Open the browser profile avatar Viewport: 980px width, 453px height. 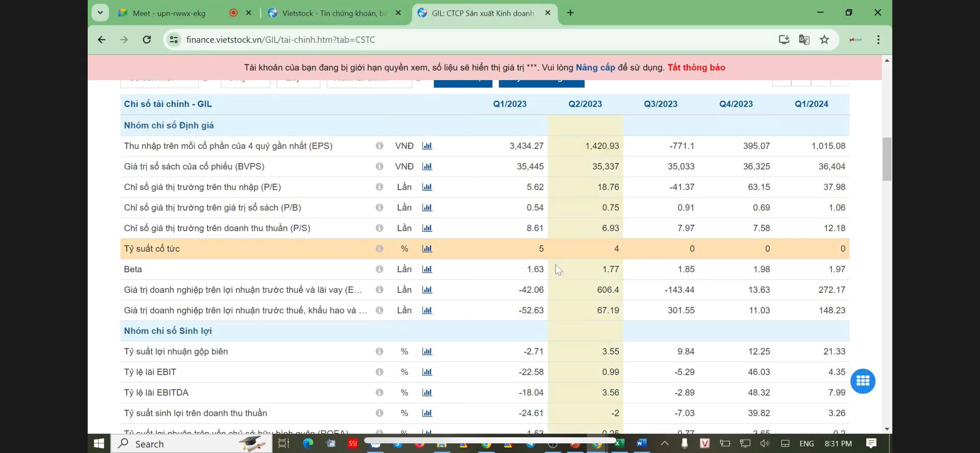point(855,39)
